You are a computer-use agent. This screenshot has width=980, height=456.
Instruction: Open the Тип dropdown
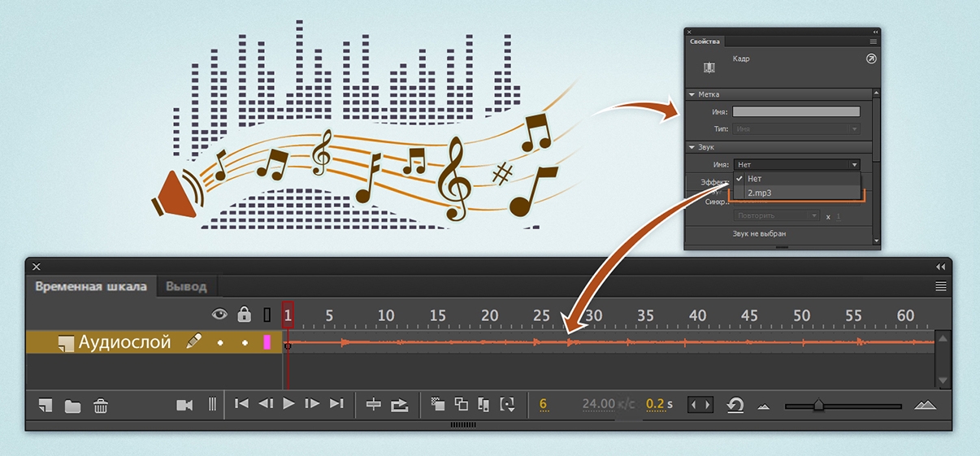click(x=796, y=129)
